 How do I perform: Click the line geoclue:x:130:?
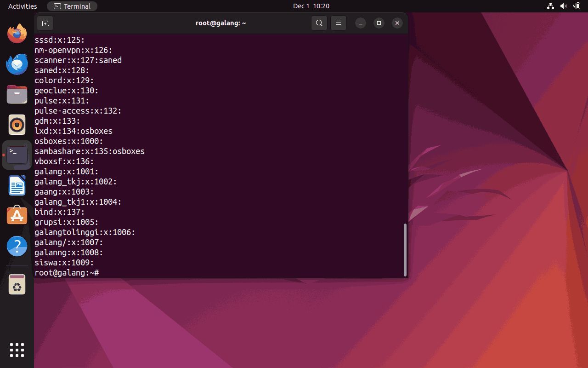click(67, 91)
